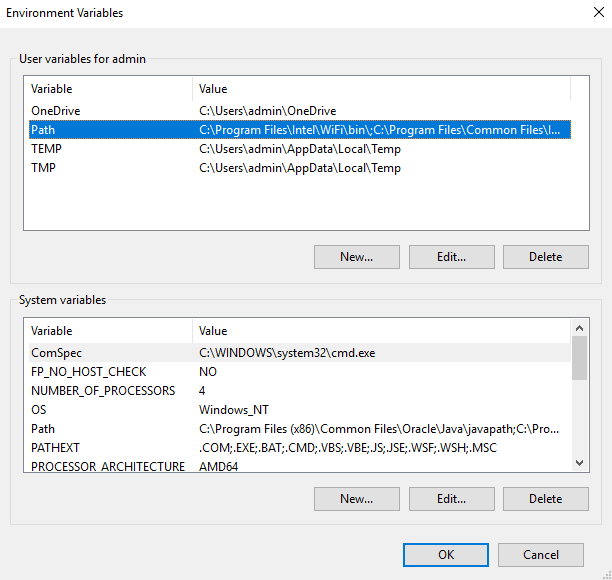612x580 pixels.
Task: Delete button under system variables
Action: tap(545, 499)
